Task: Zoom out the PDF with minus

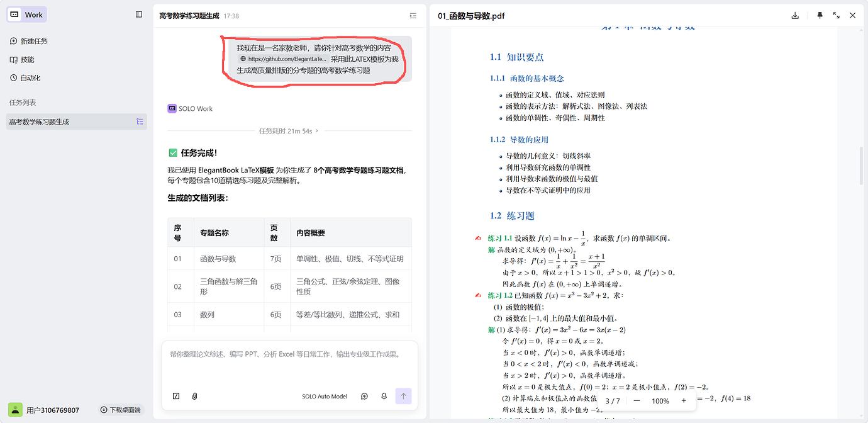Action: [637, 401]
